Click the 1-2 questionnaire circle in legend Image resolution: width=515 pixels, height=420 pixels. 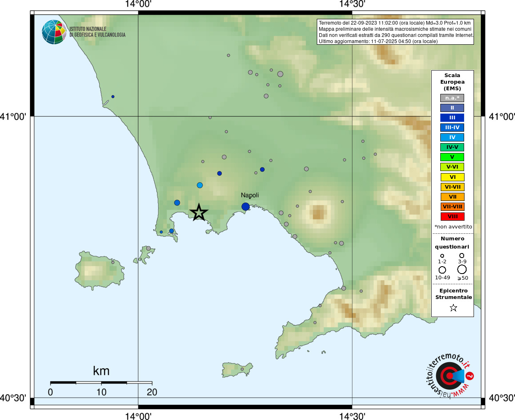[442, 256]
